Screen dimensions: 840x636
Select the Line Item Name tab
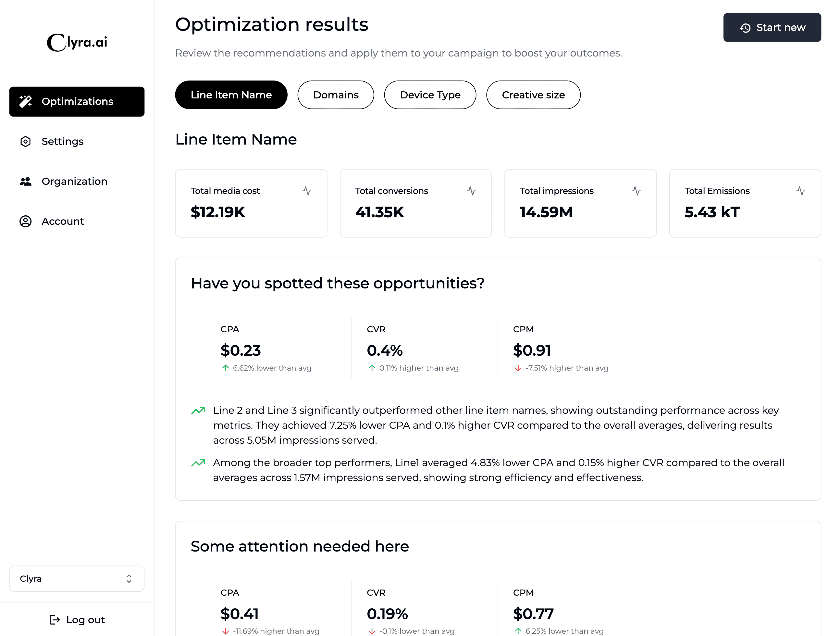tap(231, 95)
